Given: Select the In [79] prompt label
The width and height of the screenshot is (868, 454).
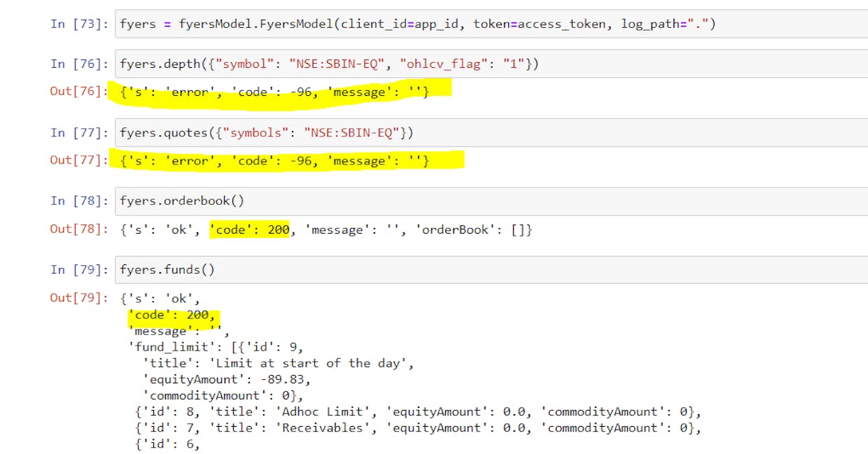Looking at the screenshot, I should 79,269.
